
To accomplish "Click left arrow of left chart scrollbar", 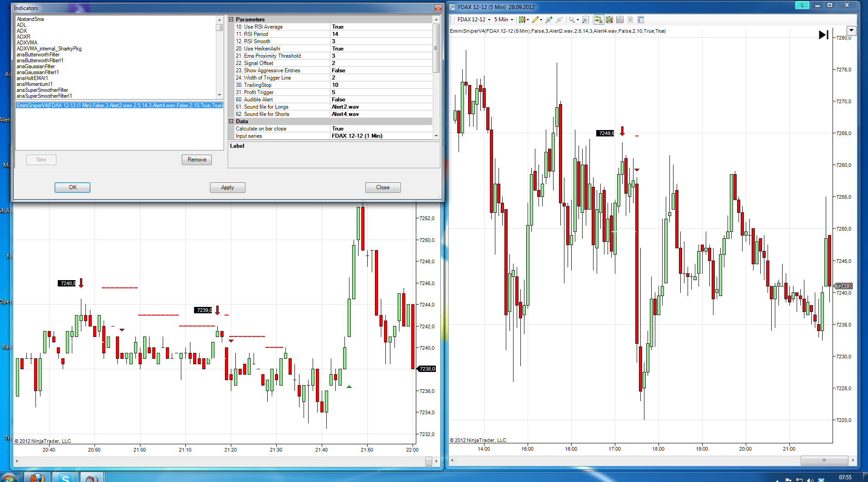I will [x=17, y=461].
